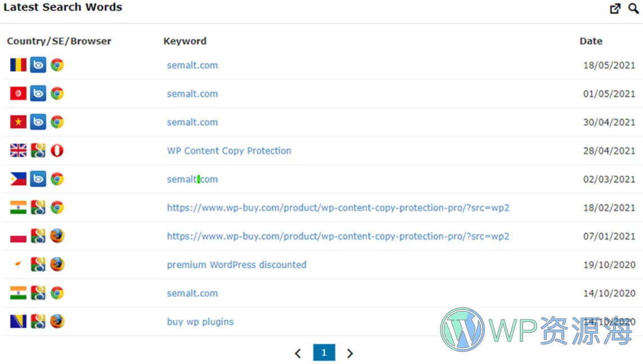Open semalt.com keyword dated 30/04/2021
643x364 pixels.
point(192,122)
